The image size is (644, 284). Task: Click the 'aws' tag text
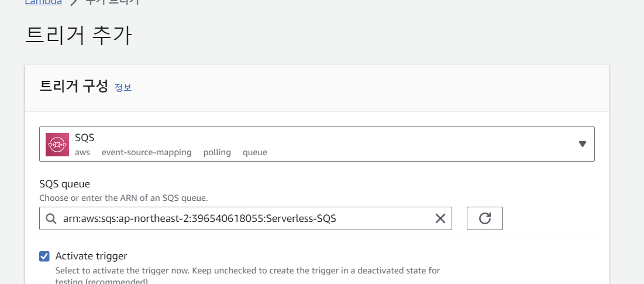click(82, 152)
